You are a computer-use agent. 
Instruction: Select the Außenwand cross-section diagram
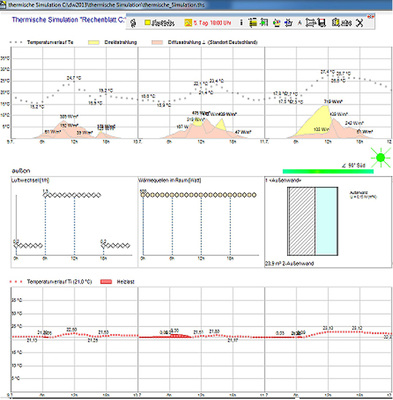tap(313, 221)
